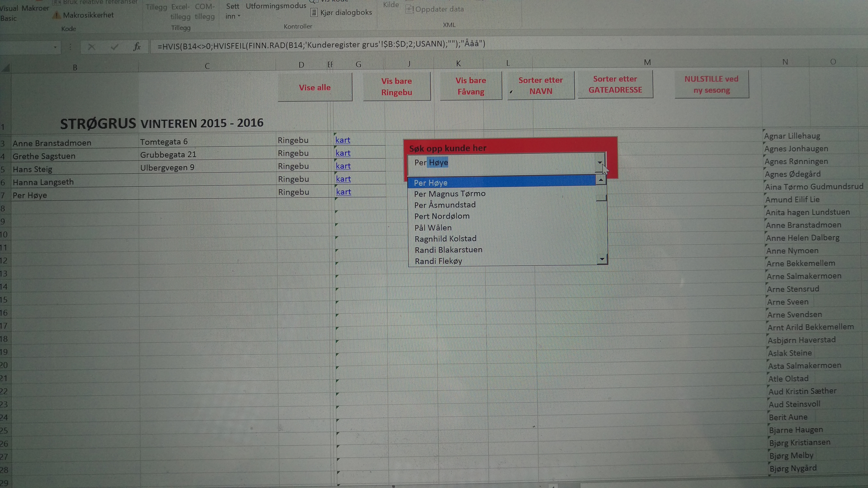
Task: Select cell Hanna Langseth
Action: [75, 182]
